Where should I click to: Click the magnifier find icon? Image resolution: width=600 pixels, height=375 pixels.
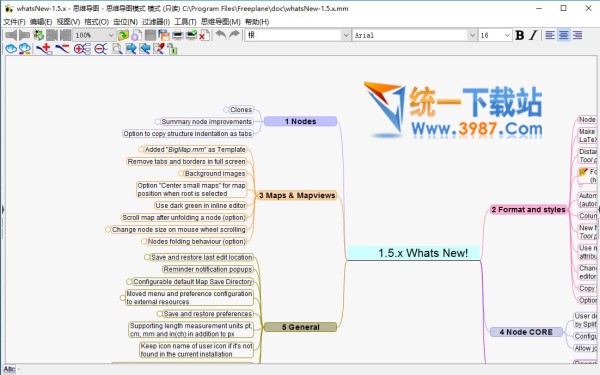pyautogui.click(x=117, y=49)
